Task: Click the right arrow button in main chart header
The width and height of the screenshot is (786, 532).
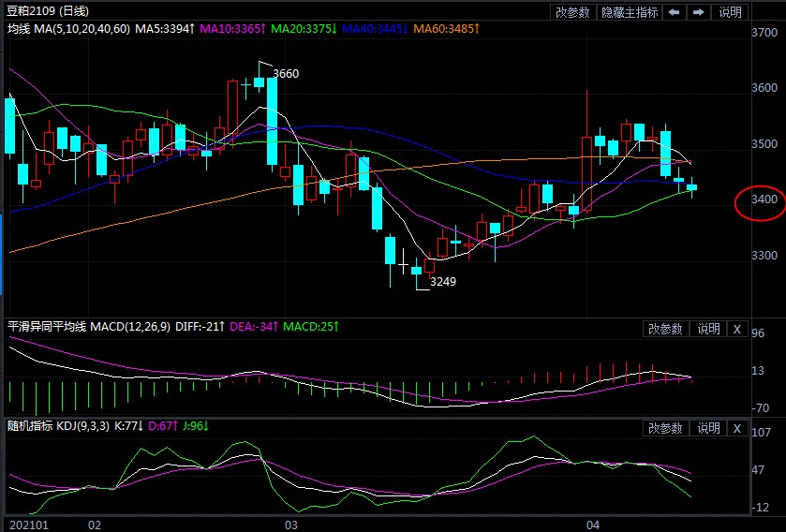Action: point(699,12)
